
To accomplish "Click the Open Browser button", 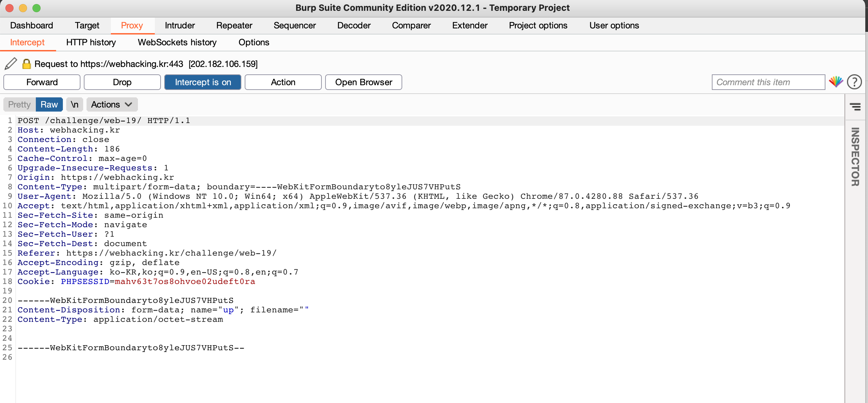I will [x=363, y=82].
